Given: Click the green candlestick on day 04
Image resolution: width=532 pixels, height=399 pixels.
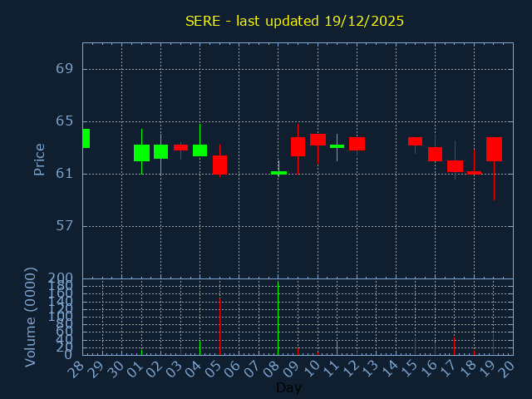Looking at the screenshot, I should coord(199,150).
